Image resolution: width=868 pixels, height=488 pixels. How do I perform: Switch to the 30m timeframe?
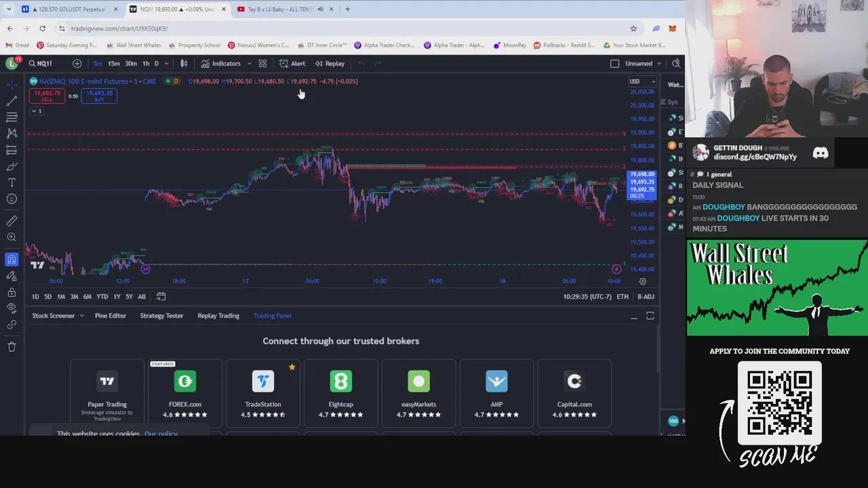tap(131, 63)
